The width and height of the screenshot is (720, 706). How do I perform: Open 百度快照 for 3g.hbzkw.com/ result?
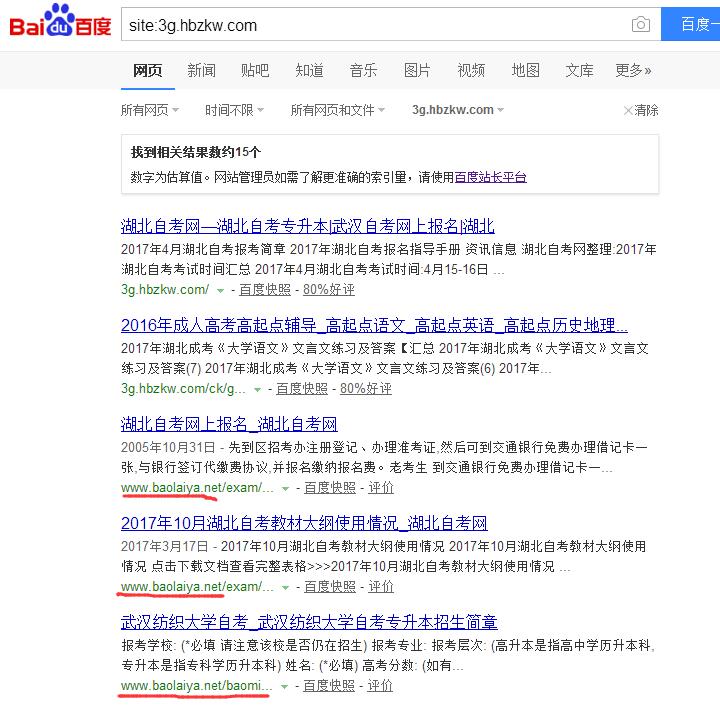click(x=265, y=290)
